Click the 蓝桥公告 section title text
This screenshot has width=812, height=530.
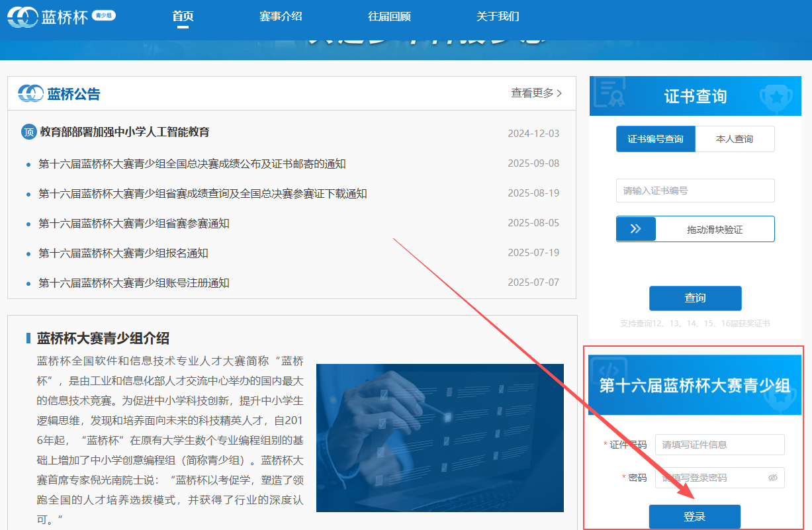coord(73,94)
